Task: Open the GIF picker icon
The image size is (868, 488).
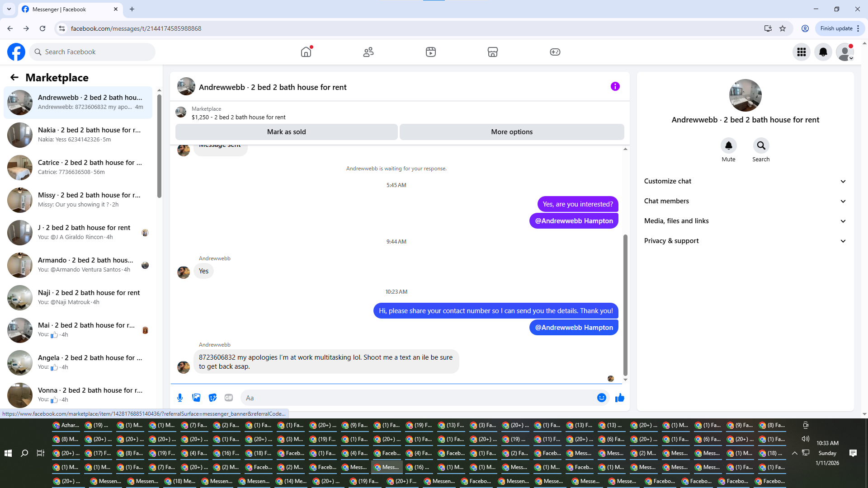Action: (229, 398)
